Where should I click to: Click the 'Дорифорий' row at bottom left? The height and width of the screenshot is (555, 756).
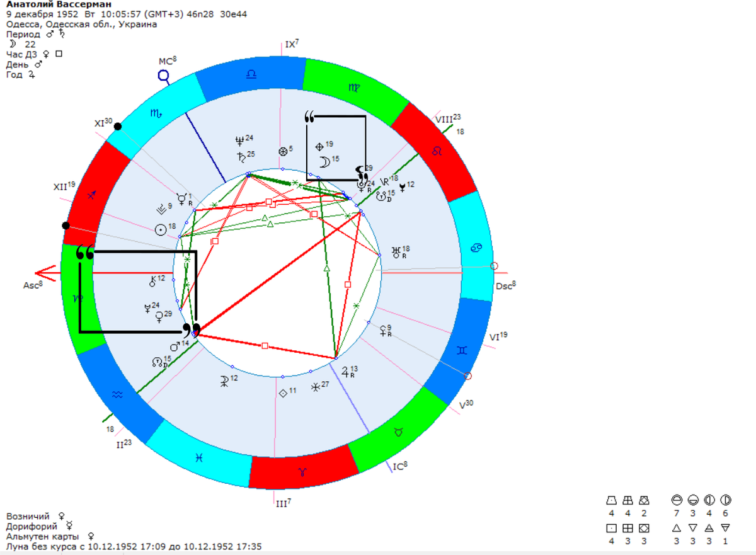[x=40, y=526]
